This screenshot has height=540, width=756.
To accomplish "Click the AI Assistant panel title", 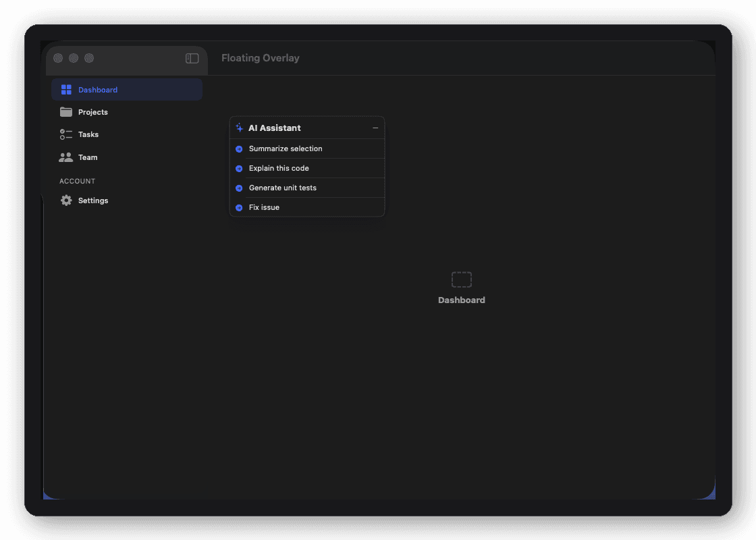I will tap(274, 128).
